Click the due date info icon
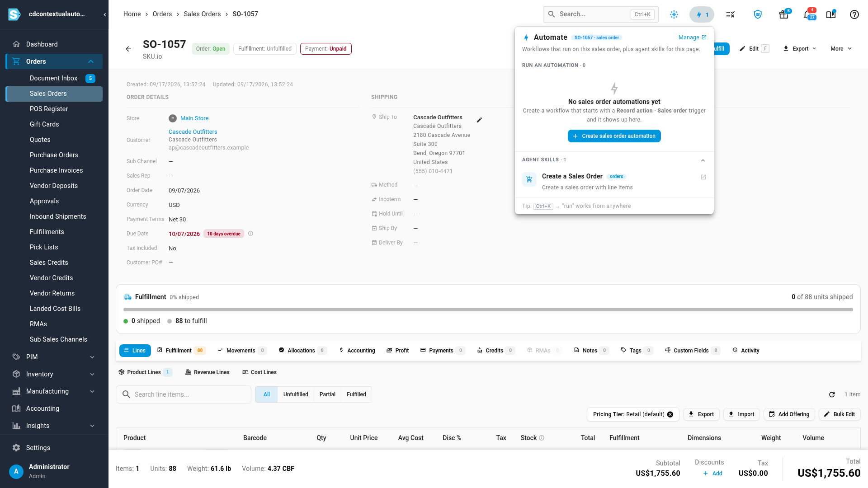Image resolution: width=868 pixels, height=488 pixels. tap(250, 234)
